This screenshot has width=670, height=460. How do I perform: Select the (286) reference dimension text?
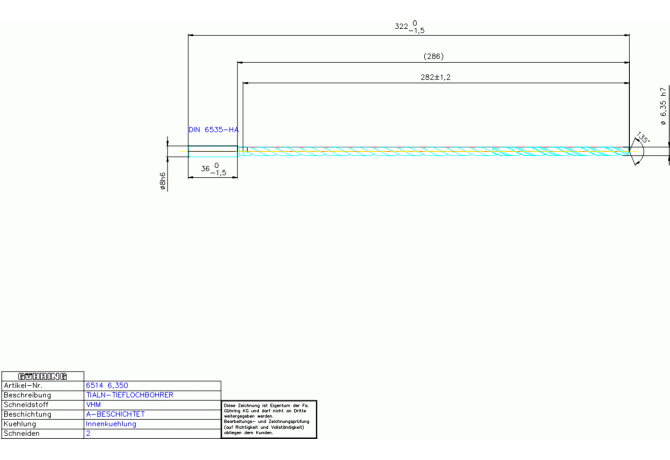point(433,57)
